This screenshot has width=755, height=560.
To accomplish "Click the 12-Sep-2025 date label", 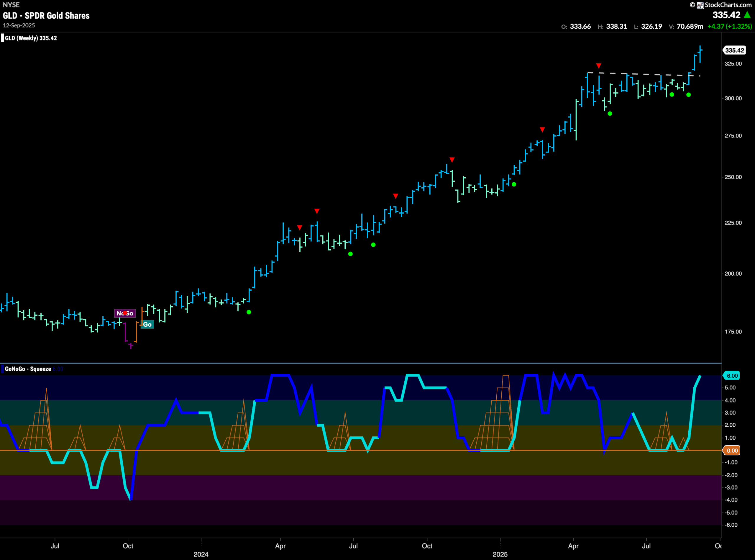I will tap(19, 25).
